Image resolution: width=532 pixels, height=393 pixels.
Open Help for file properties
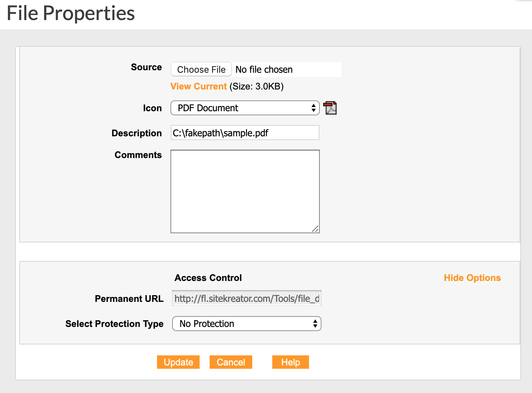coord(290,362)
